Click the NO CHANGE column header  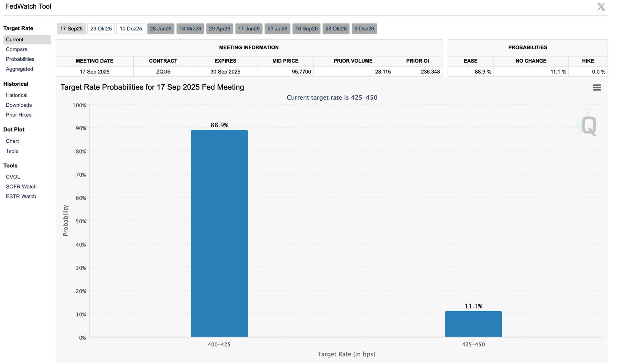pos(531,61)
